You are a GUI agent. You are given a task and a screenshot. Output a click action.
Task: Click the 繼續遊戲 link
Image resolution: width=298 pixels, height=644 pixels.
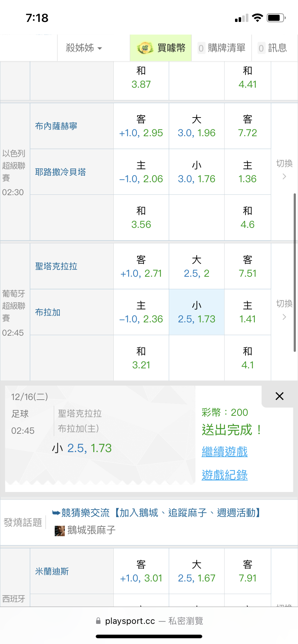[x=225, y=452]
